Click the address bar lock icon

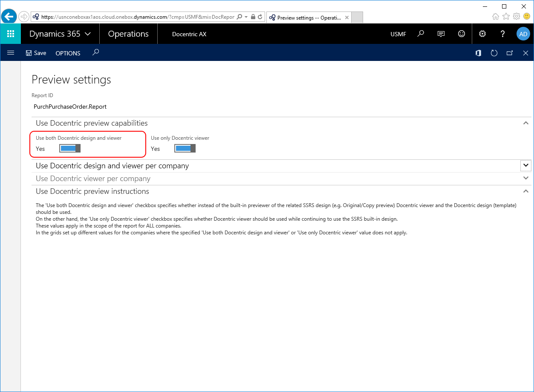coord(253,17)
